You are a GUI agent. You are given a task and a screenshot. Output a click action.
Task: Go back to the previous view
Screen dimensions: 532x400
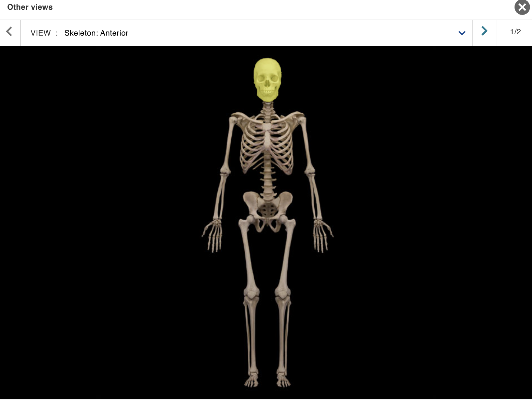(9, 31)
